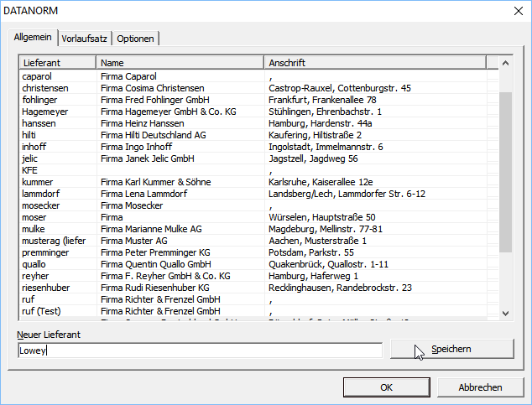532x405 pixels.
Task: Open the Optionen tab
Action: 135,39
